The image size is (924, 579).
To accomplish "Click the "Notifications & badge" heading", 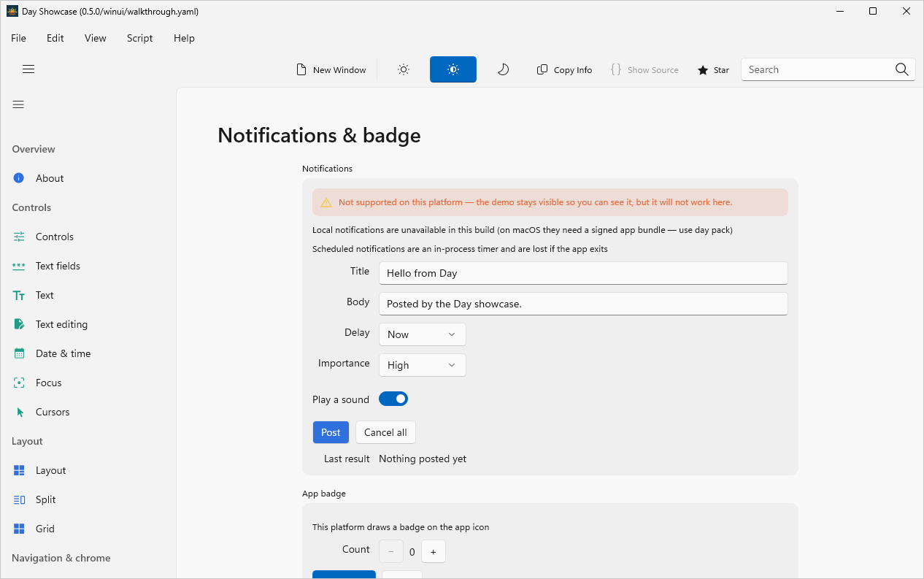I will tap(319, 136).
